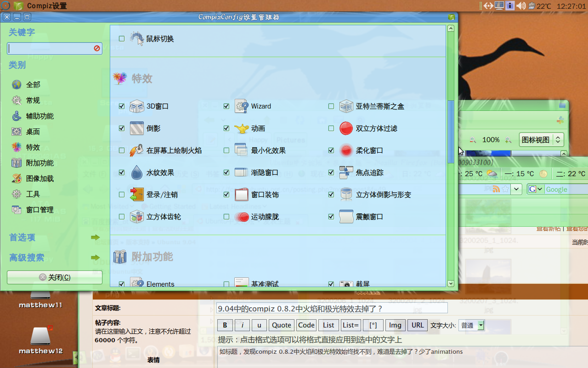Open the 文字大小 普通 dropdown
The height and width of the screenshot is (368, 588).
pos(472,325)
